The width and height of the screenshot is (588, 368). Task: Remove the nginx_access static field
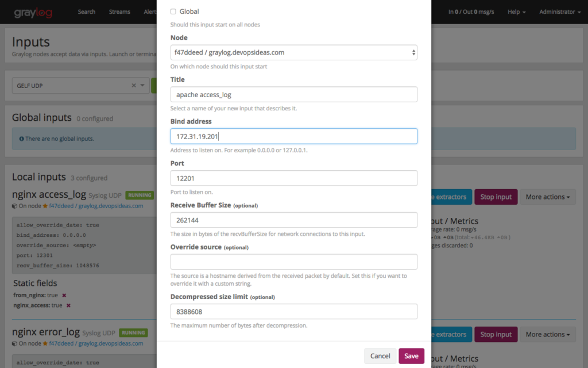pyautogui.click(x=68, y=305)
